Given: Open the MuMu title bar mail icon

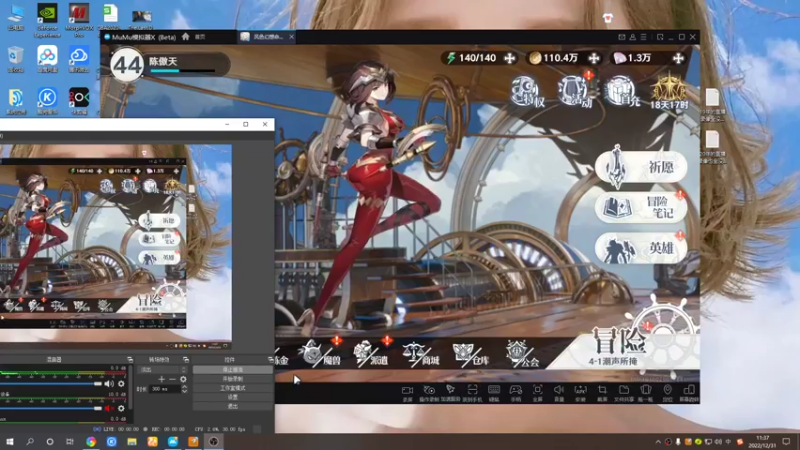Looking at the screenshot, I should (621, 37).
